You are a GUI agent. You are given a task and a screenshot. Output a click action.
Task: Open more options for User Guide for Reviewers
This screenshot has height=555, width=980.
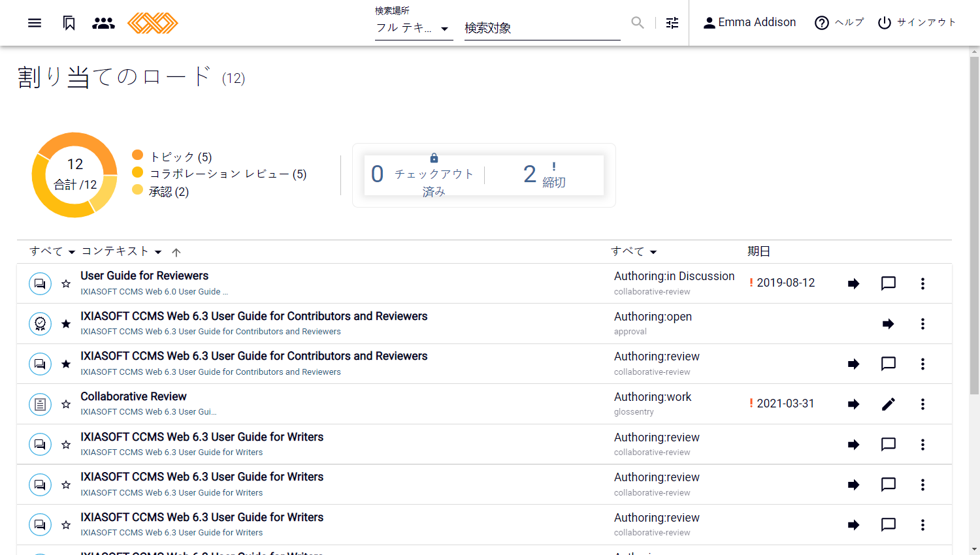click(923, 283)
